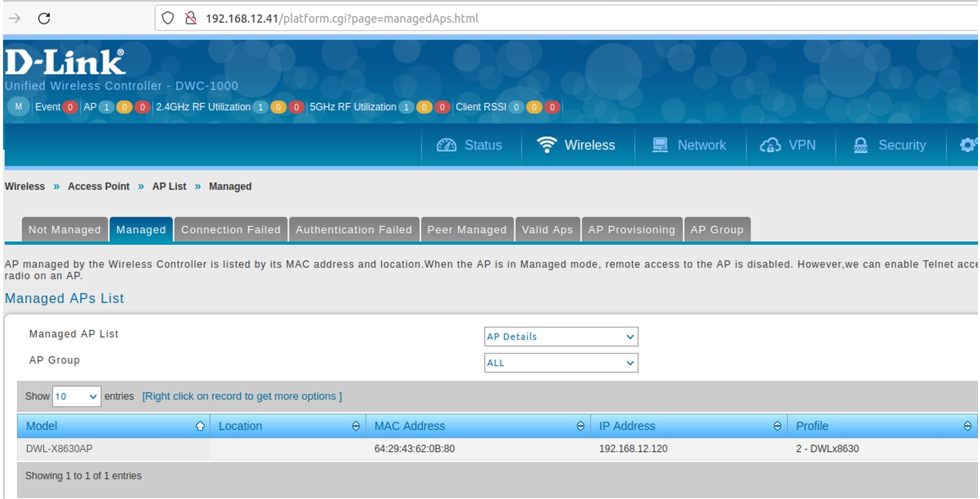The height and width of the screenshot is (499, 980).
Task: Open the Security menu
Action: tap(890, 145)
